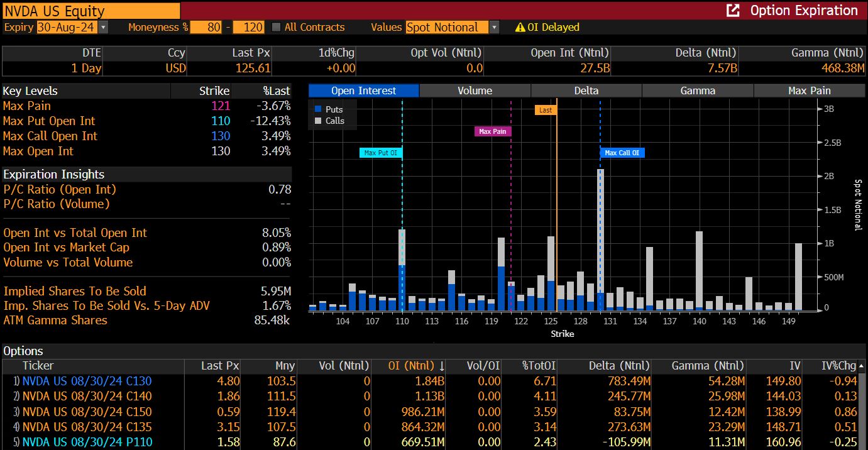Switch to the Volume chart tab

pyautogui.click(x=475, y=91)
